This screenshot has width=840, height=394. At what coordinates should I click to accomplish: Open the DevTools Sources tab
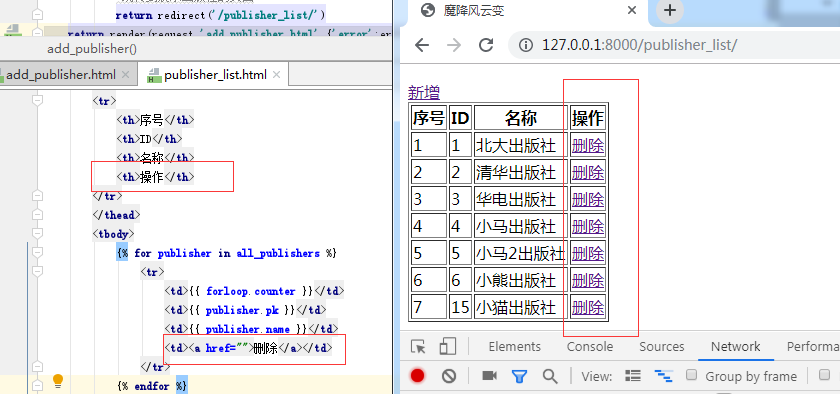pyautogui.click(x=662, y=347)
